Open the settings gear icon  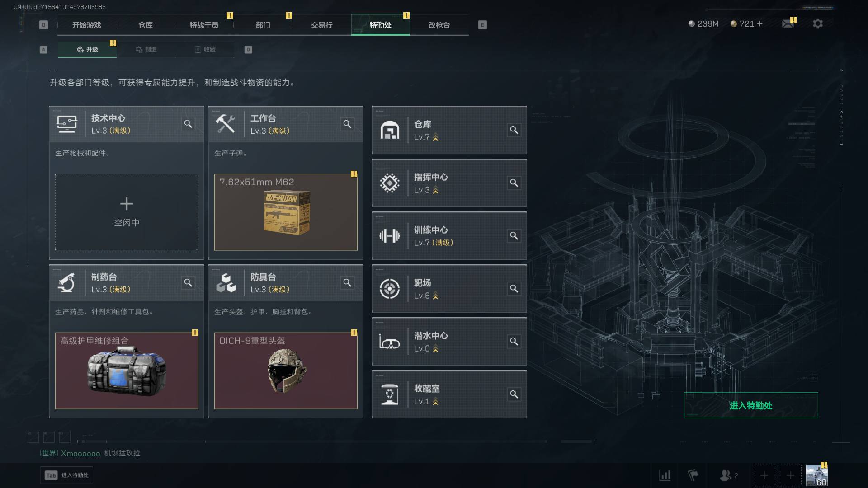tap(817, 24)
